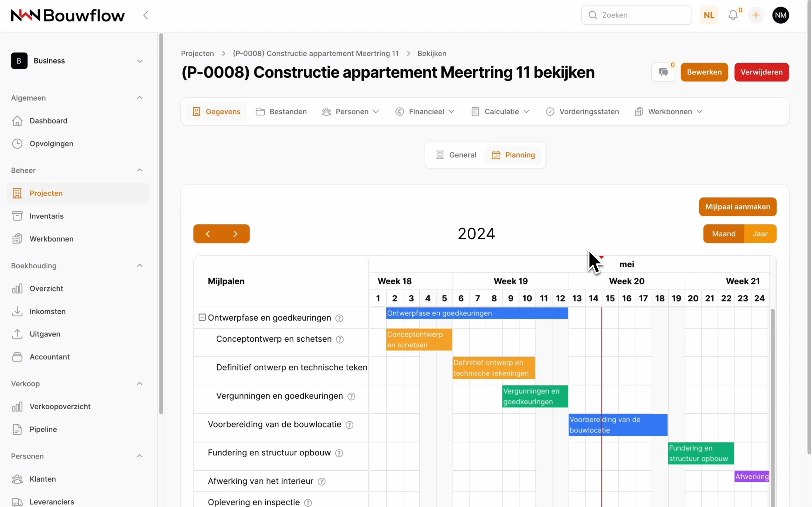812x507 pixels.
Task: Switch the planning view to Maand
Action: pyautogui.click(x=724, y=234)
